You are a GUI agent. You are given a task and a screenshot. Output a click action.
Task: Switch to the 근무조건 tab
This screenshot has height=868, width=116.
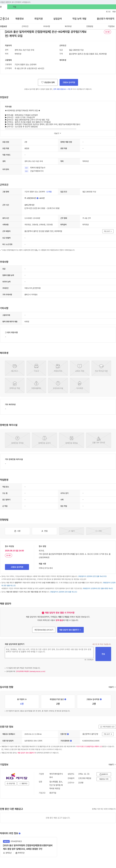coord(25,26)
